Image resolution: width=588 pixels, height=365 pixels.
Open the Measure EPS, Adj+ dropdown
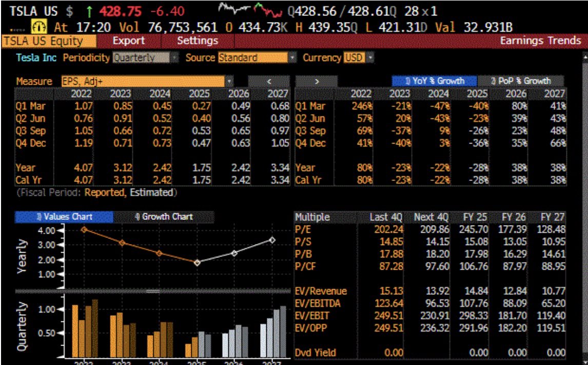(147, 82)
